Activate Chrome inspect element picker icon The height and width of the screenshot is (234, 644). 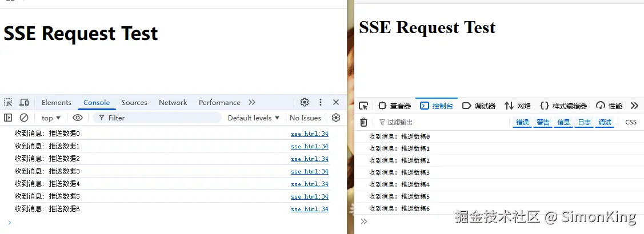(8, 102)
